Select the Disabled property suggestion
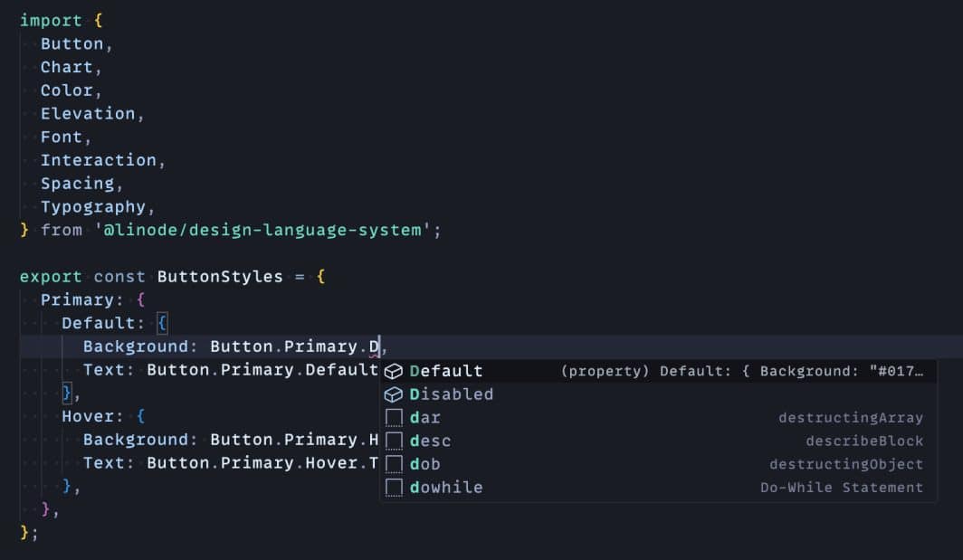This screenshot has width=963, height=560. tap(452, 394)
